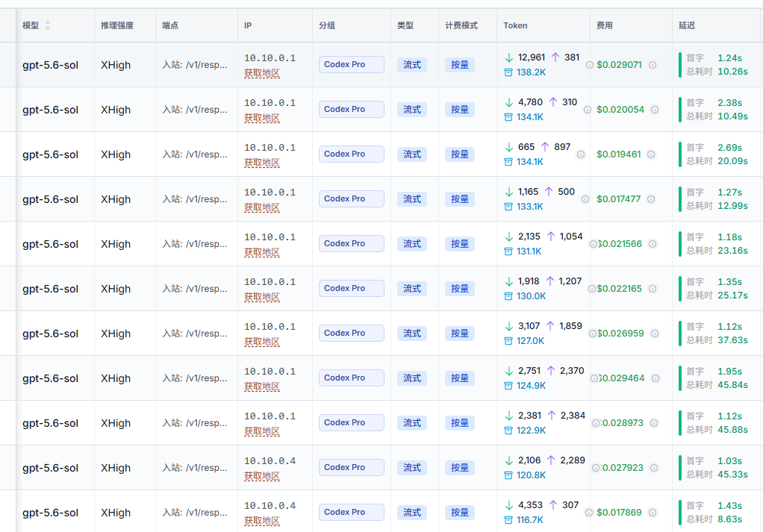Viewport: 763px width, 532px height.
Task: Click the info icon after cost $0.029071
Action: point(653,65)
